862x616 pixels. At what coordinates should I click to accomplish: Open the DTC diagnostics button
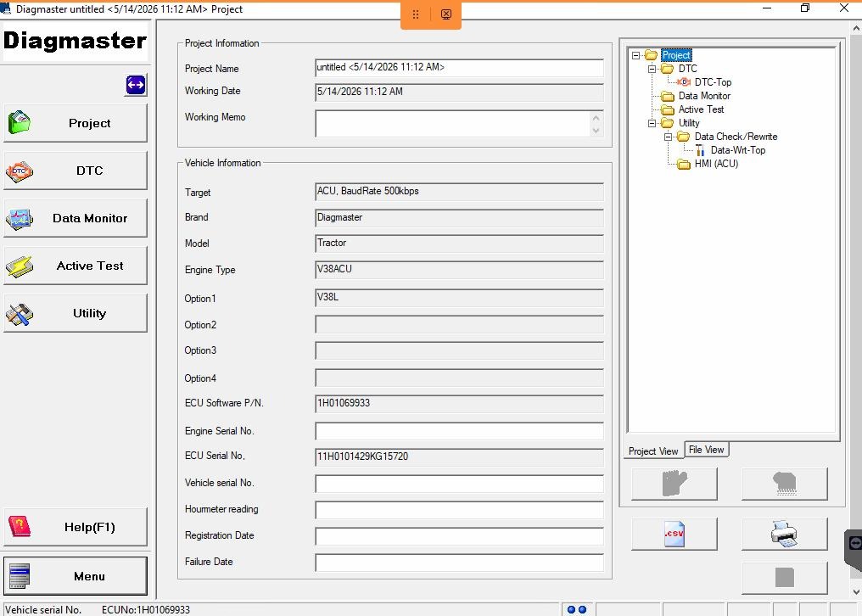click(x=76, y=171)
